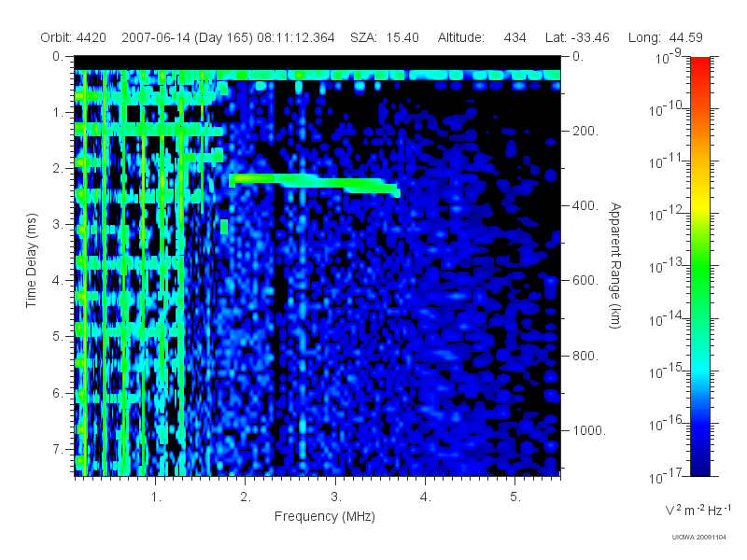The image size is (747, 560).
Task: Click the colorbar label '10^-9'
Action: coord(669,58)
